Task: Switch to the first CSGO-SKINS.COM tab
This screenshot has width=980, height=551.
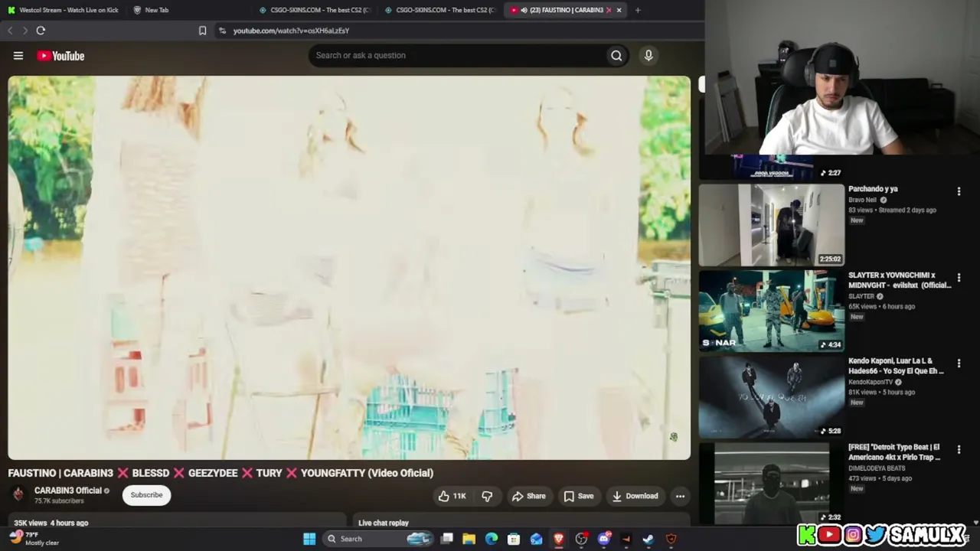Action: [315, 10]
